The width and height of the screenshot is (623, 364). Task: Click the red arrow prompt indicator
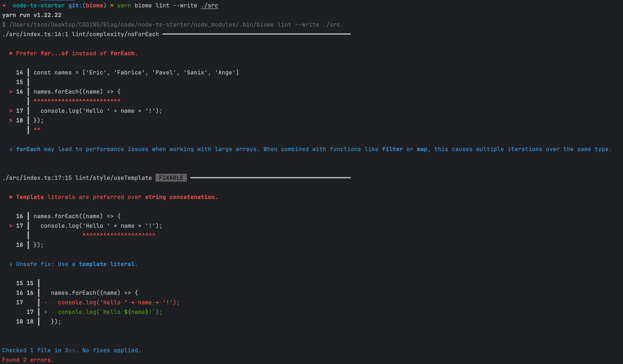[4, 5]
